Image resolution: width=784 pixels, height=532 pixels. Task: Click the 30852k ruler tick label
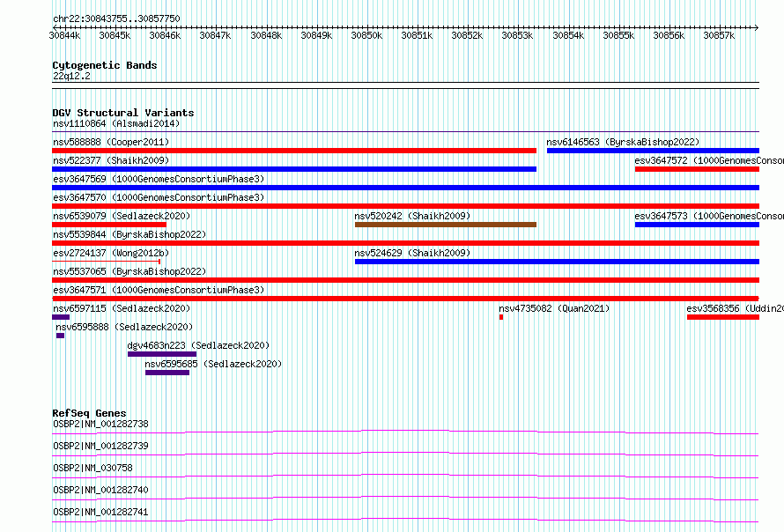(467, 35)
